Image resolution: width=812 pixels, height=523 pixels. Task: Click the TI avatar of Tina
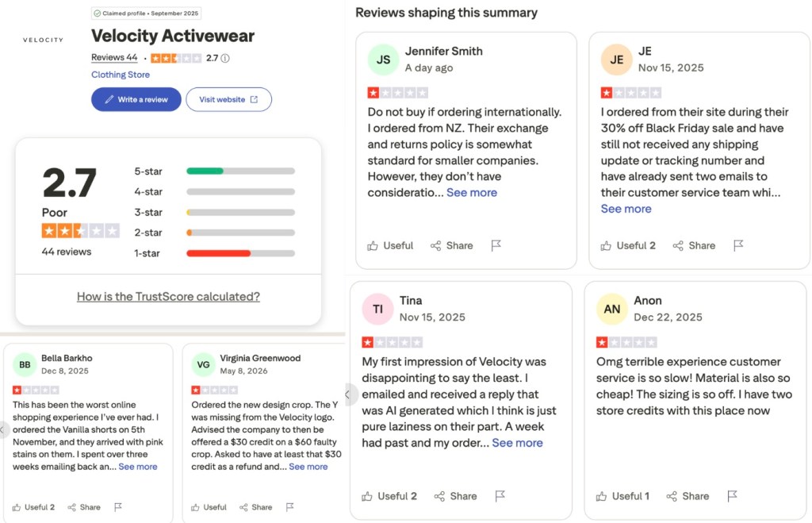click(x=377, y=309)
